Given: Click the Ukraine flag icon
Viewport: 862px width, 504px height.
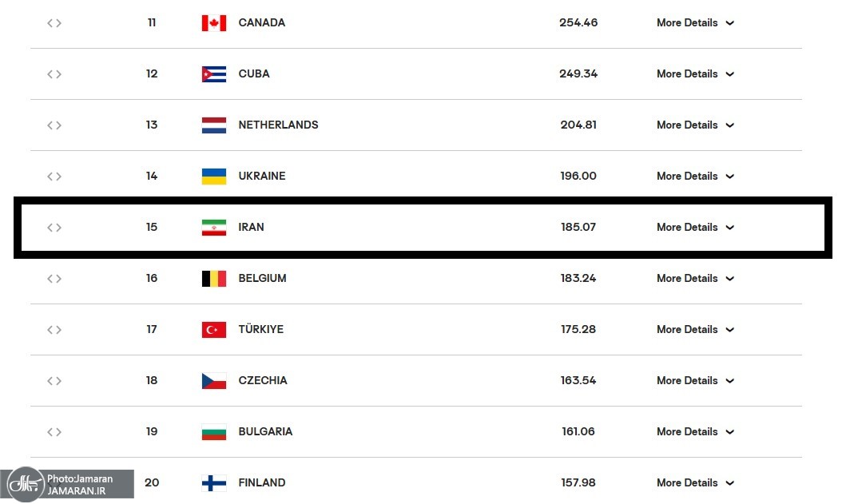Looking at the screenshot, I should click(213, 177).
